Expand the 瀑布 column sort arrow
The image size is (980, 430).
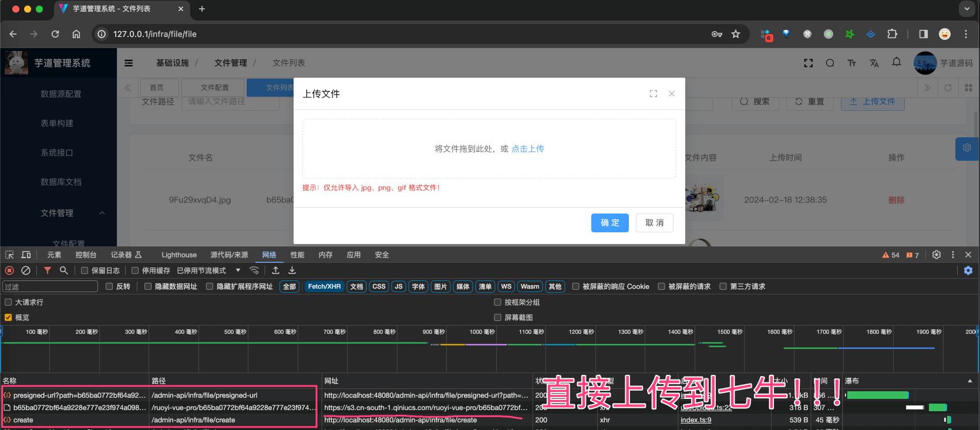(969, 381)
